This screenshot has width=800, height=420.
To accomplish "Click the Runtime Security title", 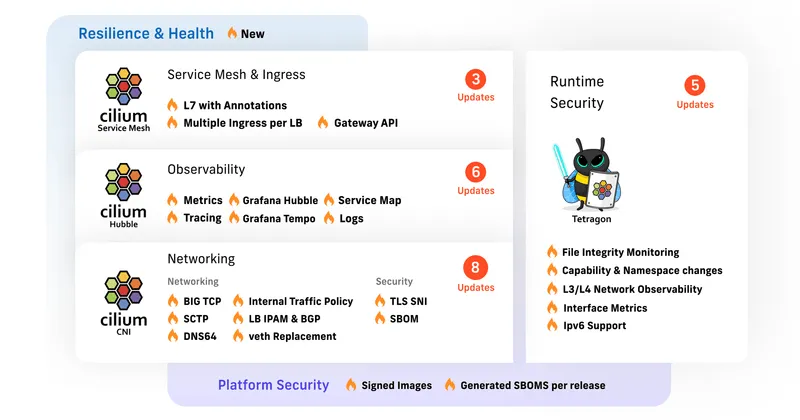I will (577, 92).
